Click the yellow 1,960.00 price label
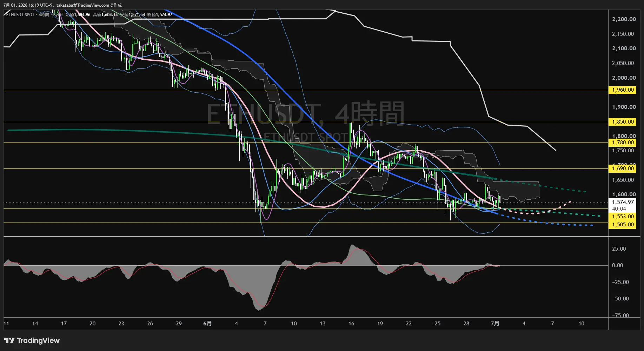This screenshot has height=351, width=644. pos(623,90)
